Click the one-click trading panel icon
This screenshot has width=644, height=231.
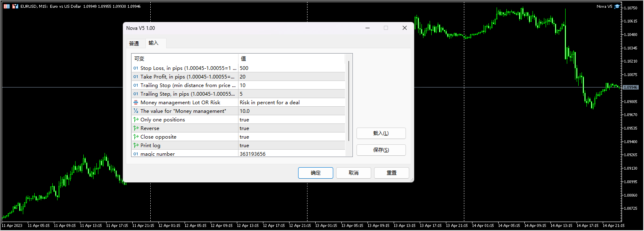click(x=7, y=6)
